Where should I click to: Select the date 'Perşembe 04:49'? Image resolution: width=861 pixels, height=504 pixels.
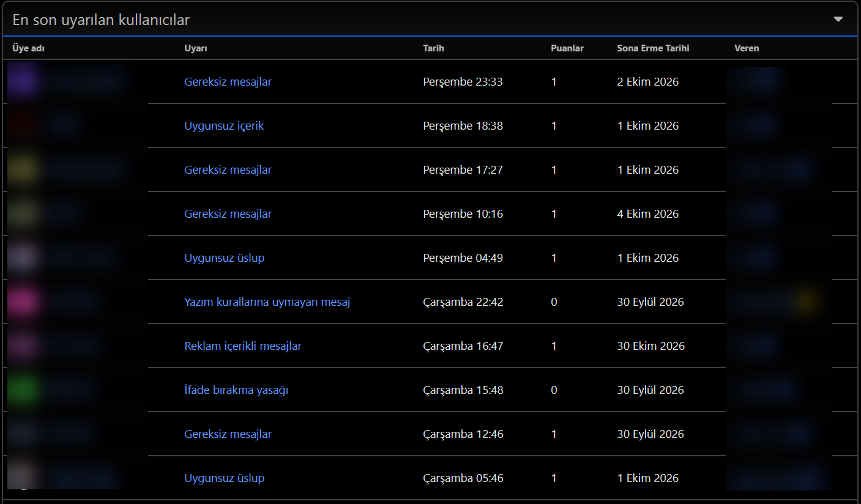pos(463,258)
